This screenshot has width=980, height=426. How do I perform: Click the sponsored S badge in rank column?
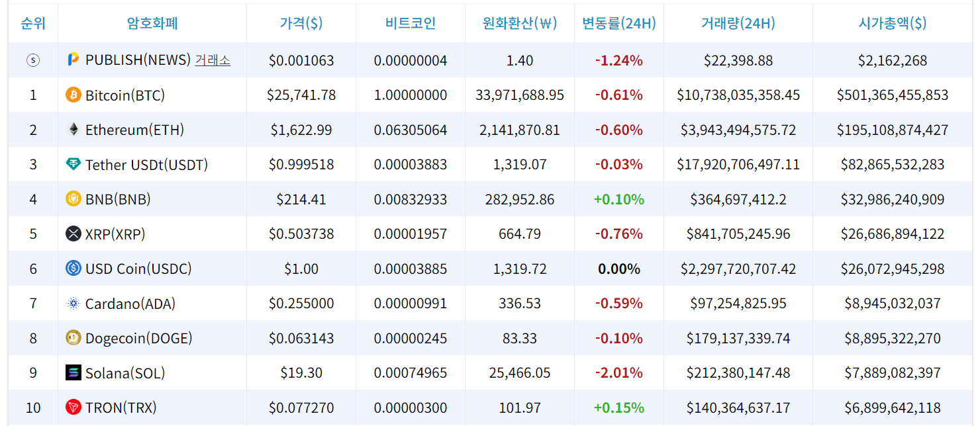click(x=33, y=60)
